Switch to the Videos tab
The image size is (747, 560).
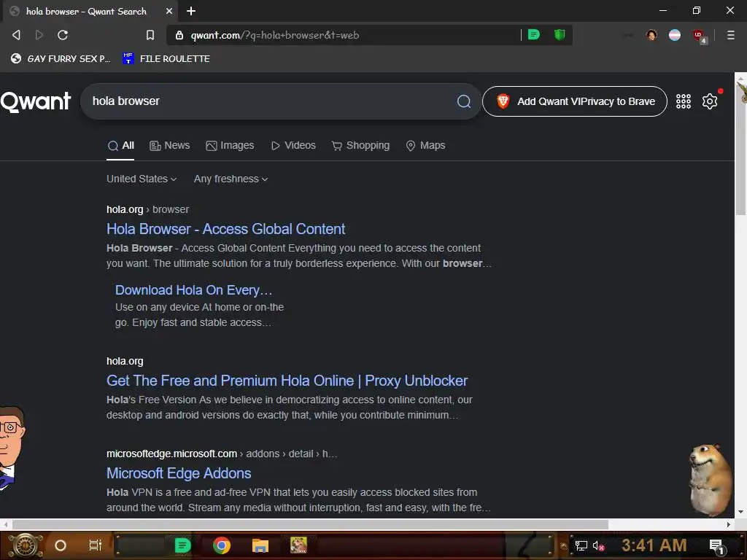[293, 146]
